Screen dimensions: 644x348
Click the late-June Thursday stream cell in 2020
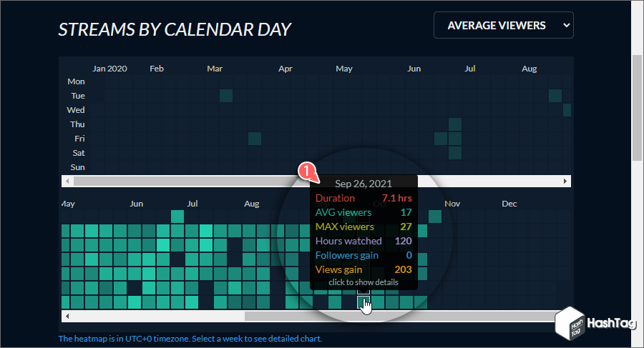pyautogui.click(x=455, y=124)
